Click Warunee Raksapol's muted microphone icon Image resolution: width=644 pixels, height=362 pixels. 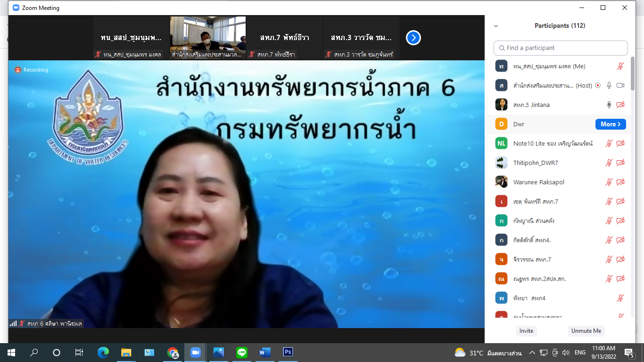[x=609, y=182]
